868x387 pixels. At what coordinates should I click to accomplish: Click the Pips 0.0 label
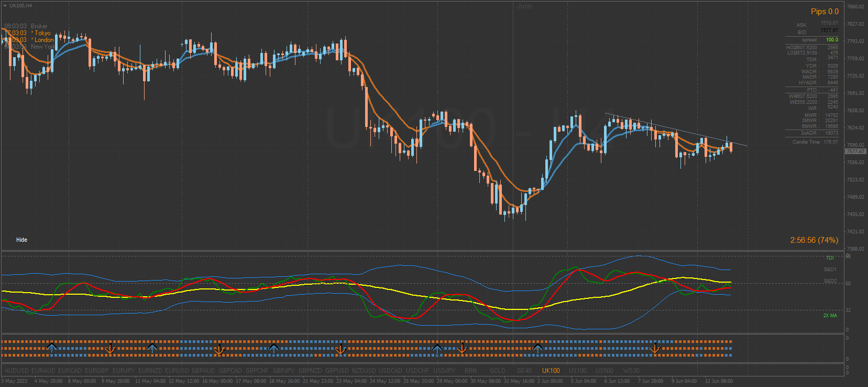click(x=825, y=12)
